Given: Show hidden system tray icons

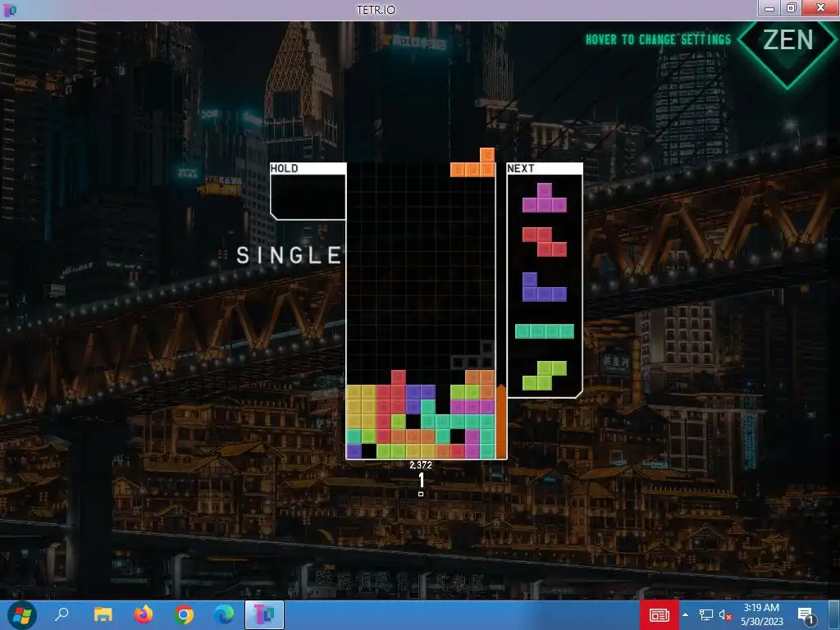Looking at the screenshot, I should pyautogui.click(x=685, y=615).
